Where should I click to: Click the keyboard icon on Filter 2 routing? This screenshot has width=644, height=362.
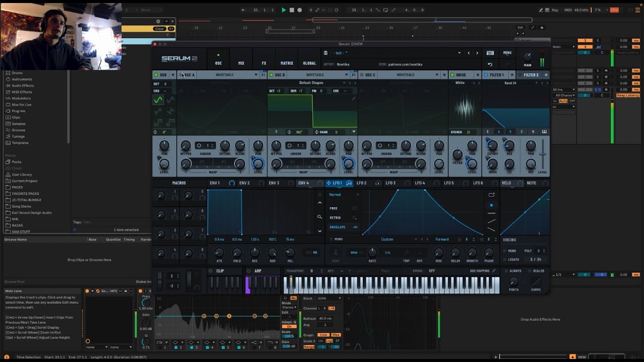544,132
